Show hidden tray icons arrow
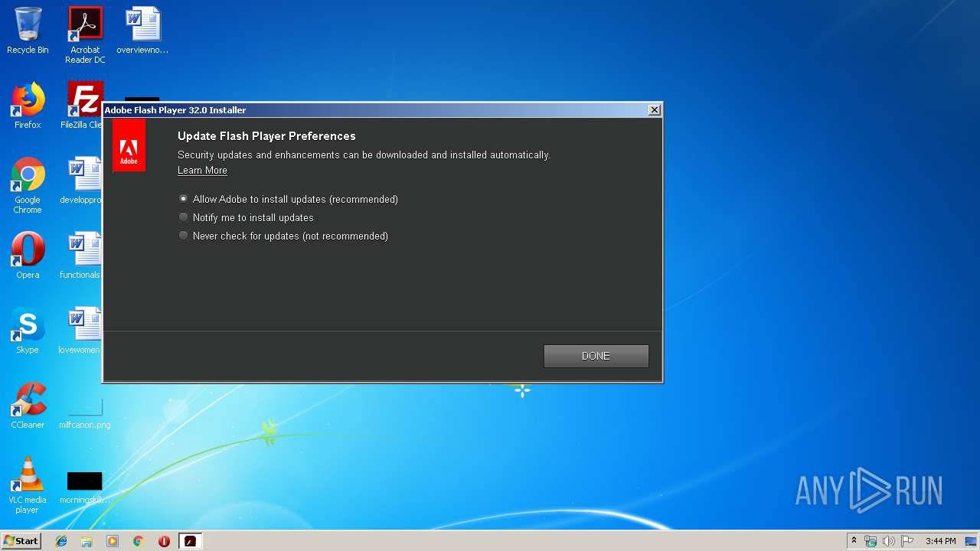This screenshot has height=551, width=980. pyautogui.click(x=854, y=541)
